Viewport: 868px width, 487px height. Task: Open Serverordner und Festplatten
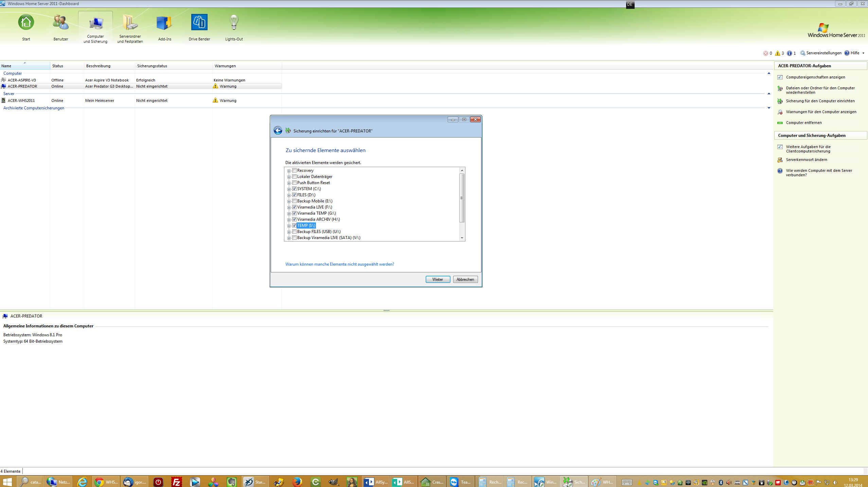coord(129,27)
